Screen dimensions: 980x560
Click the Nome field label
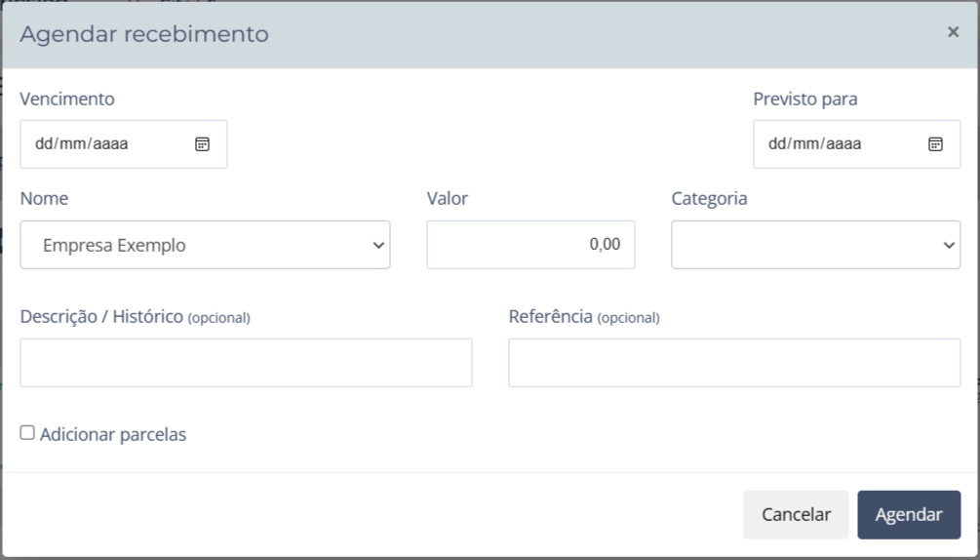coord(44,199)
